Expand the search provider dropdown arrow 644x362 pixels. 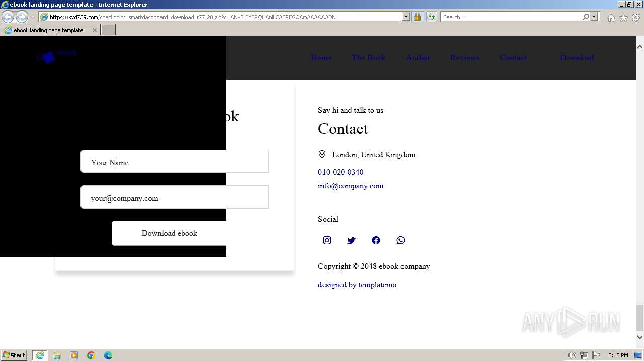point(594,17)
